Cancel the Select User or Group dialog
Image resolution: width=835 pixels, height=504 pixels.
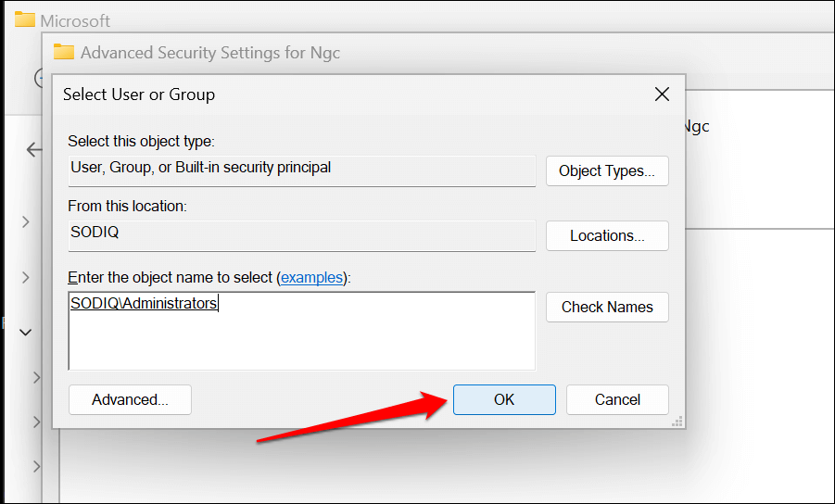617,400
